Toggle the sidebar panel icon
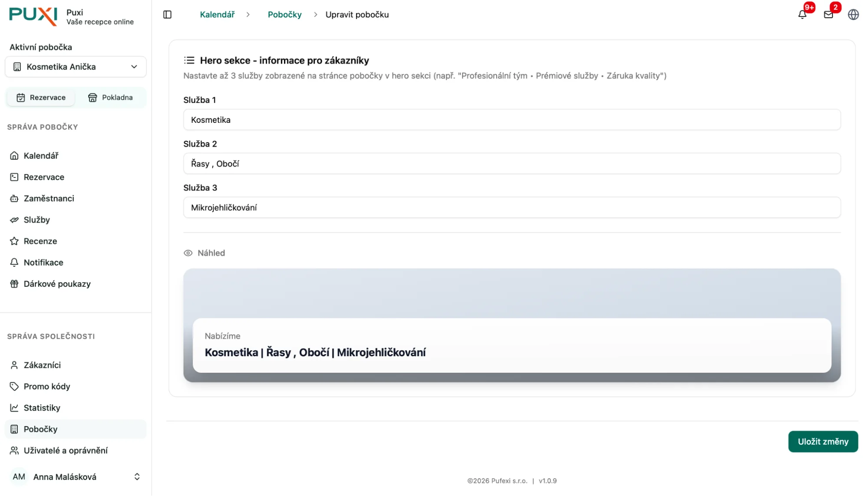Viewport: 868px width, 496px height. (167, 15)
